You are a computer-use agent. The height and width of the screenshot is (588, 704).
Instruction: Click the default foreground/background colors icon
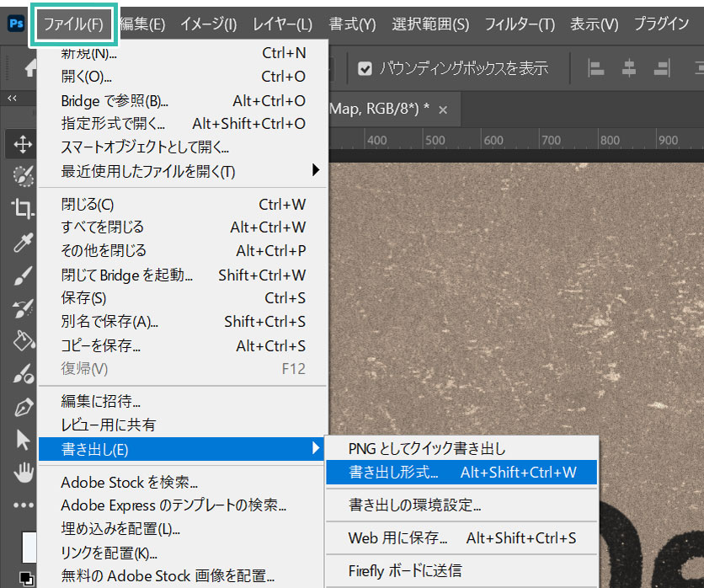26,579
